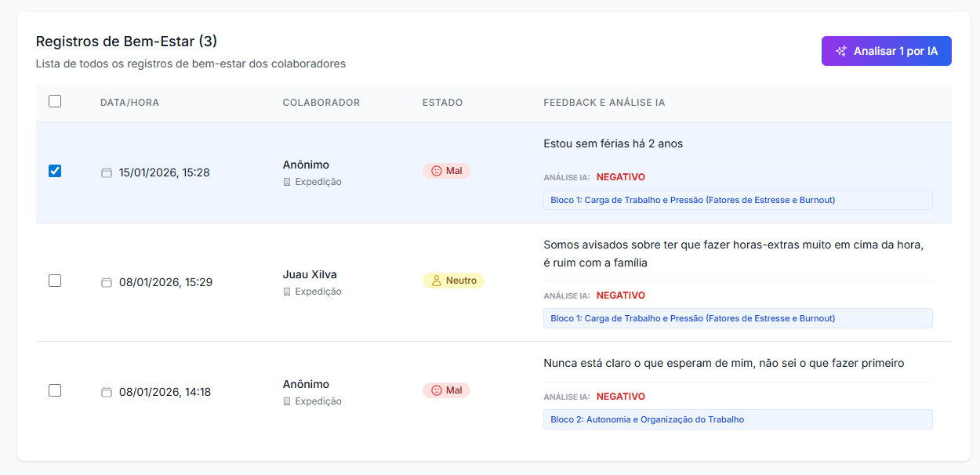Click the Analisar 1 por IA button
Image resolution: width=980 pixels, height=475 pixels.
click(886, 50)
